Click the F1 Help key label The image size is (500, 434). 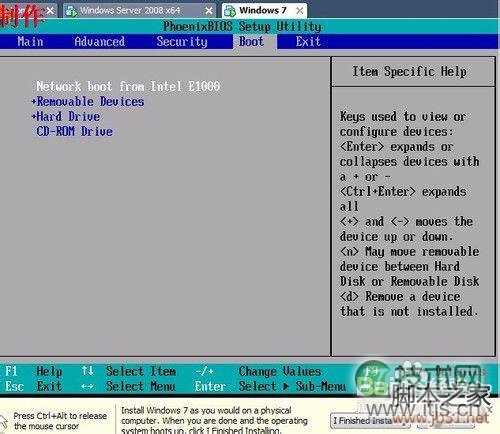[x=33, y=371]
